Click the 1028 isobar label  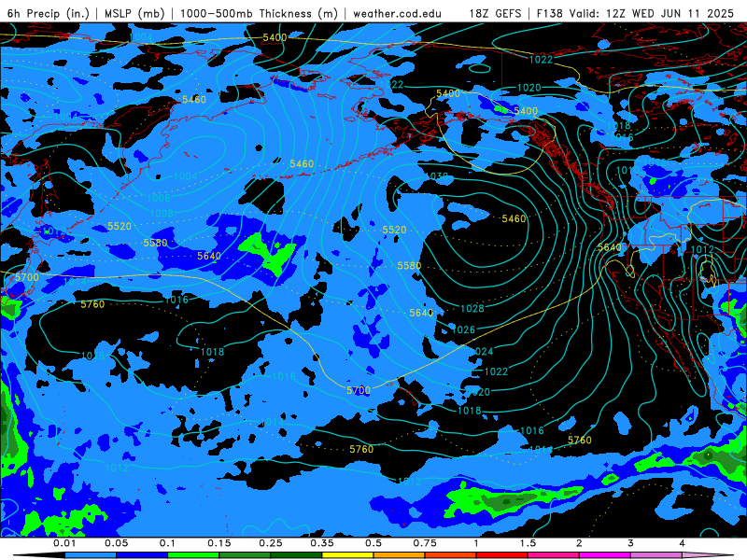tap(472, 309)
